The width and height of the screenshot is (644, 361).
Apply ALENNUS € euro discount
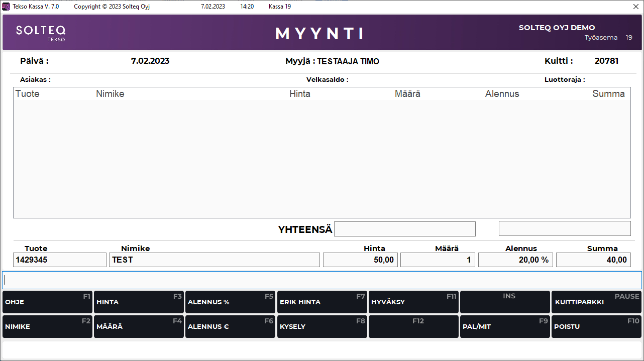point(230,326)
